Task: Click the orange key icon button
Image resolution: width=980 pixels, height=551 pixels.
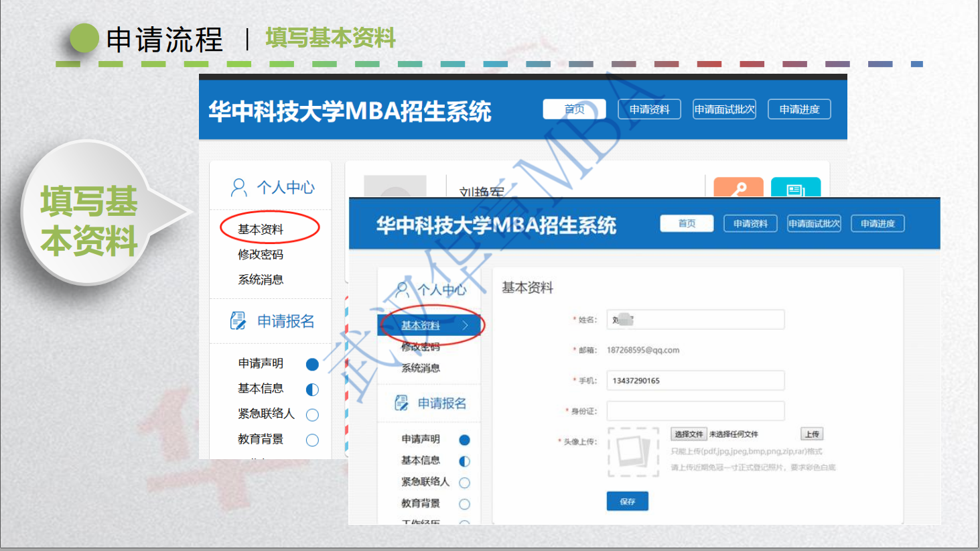Action: [738, 187]
